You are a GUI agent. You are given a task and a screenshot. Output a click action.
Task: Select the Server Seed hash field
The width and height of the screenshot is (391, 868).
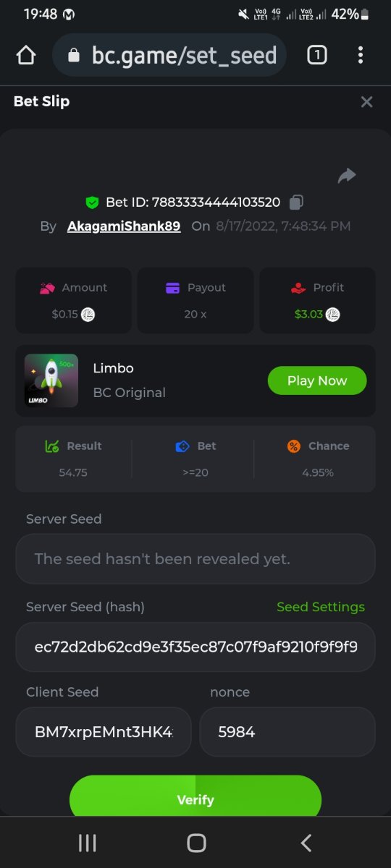click(x=195, y=647)
